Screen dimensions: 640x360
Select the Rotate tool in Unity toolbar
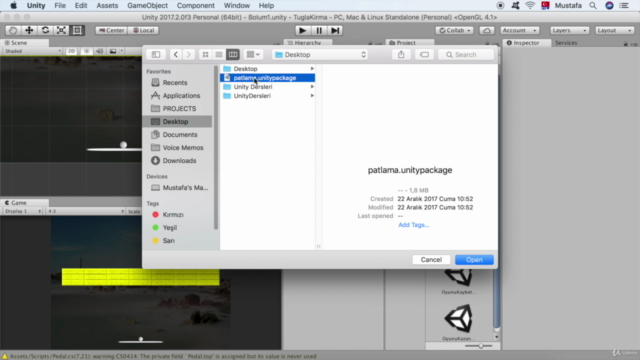[45, 30]
